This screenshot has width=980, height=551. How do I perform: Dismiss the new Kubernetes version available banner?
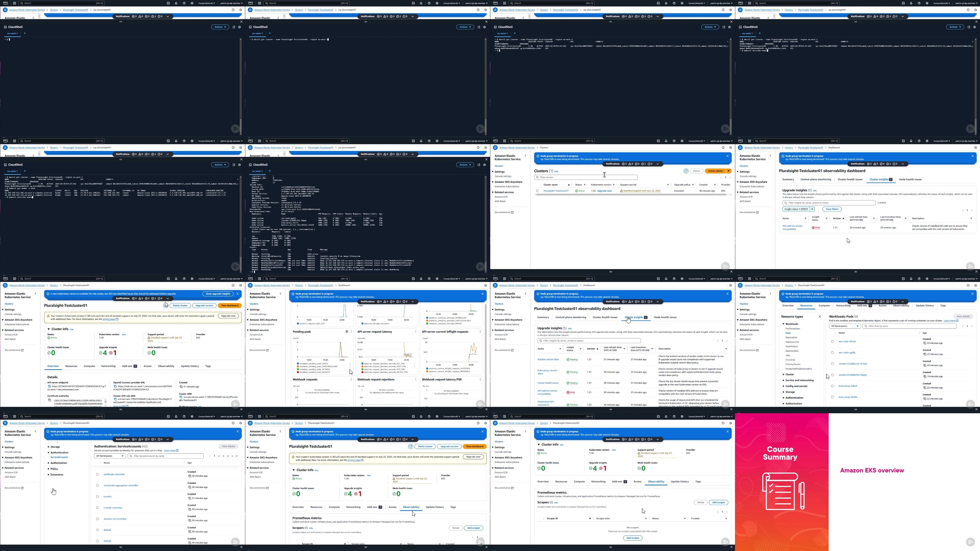click(238, 294)
